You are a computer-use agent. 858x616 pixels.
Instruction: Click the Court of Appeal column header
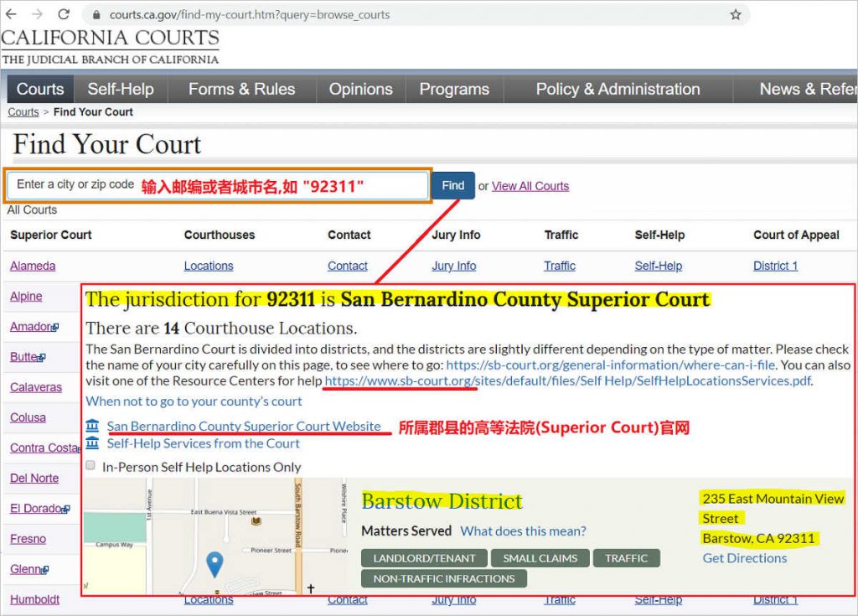pos(796,235)
